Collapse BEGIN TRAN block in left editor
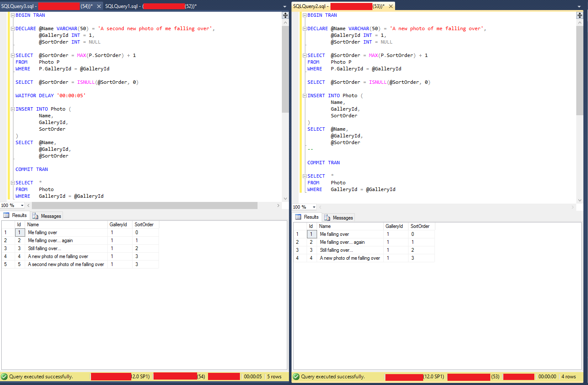The width and height of the screenshot is (588, 385). pos(13,15)
